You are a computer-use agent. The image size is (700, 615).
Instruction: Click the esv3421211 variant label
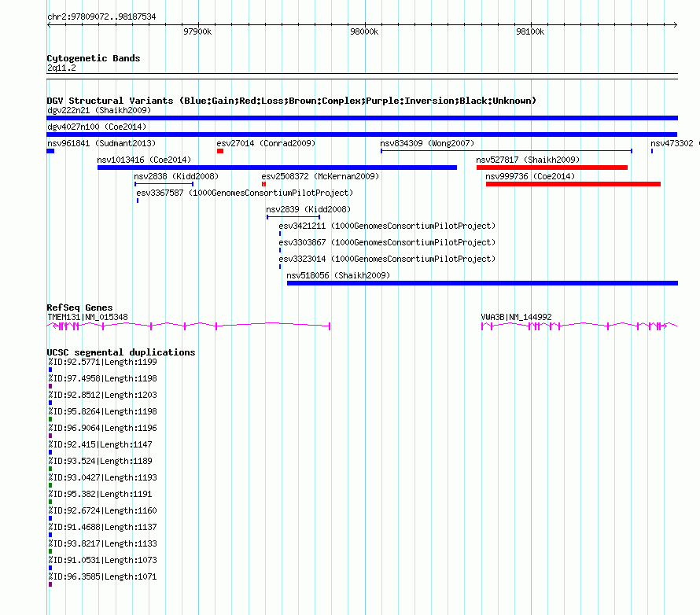[387, 226]
